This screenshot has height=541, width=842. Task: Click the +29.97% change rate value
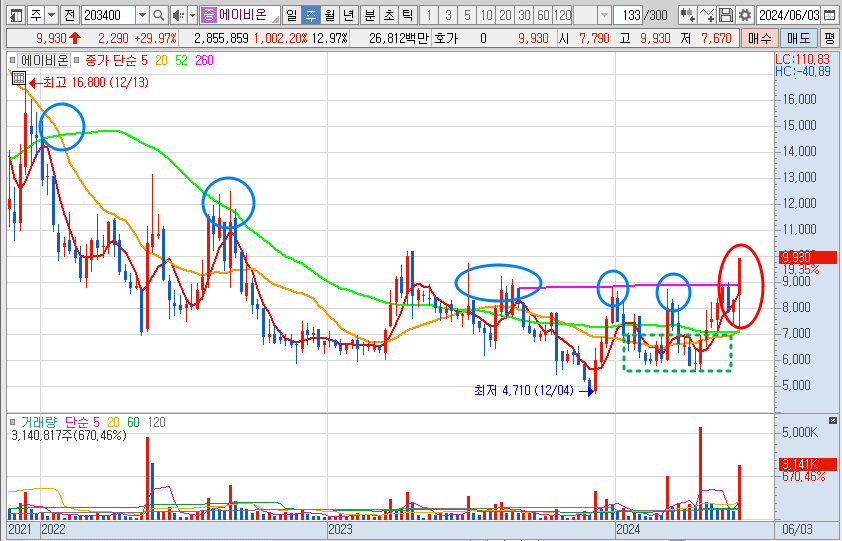click(156, 38)
